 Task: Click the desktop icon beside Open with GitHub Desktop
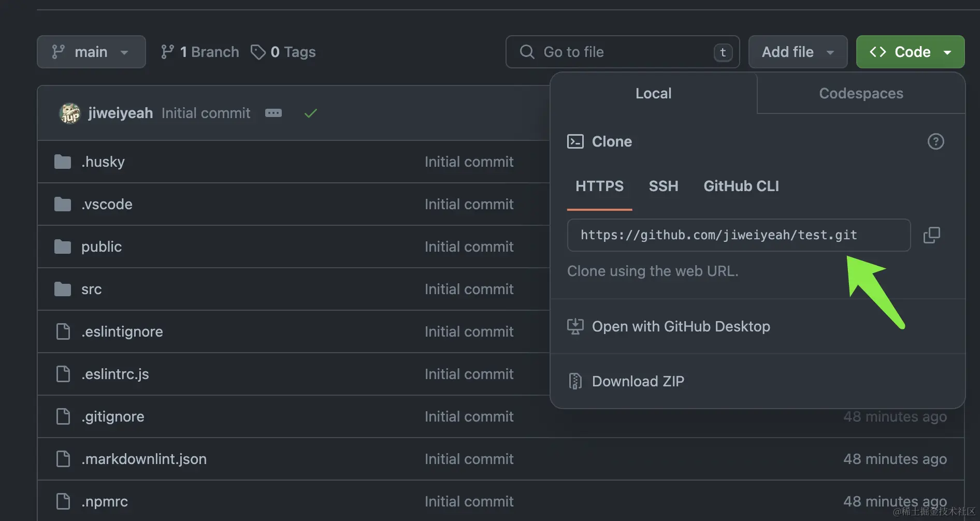click(x=575, y=326)
